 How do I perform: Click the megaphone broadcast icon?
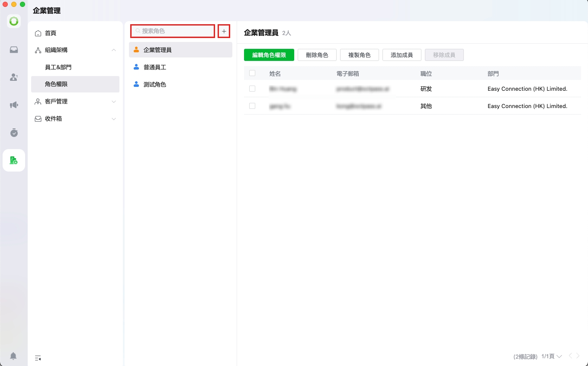[x=14, y=105]
